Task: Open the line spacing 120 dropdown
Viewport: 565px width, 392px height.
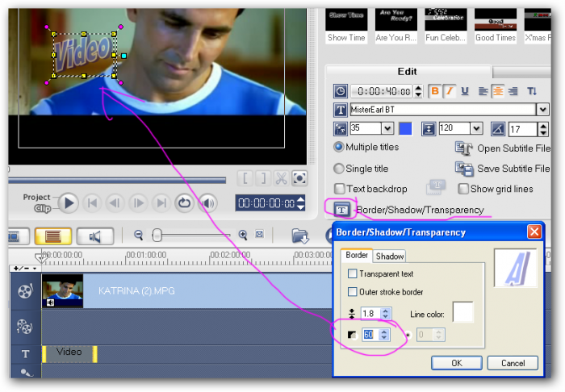Action: [476, 128]
